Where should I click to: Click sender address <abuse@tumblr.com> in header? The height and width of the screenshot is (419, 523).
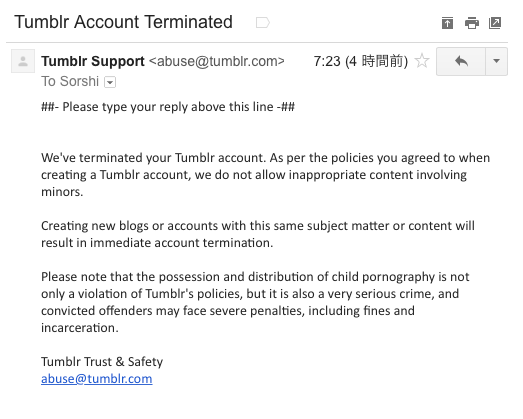click(x=217, y=61)
